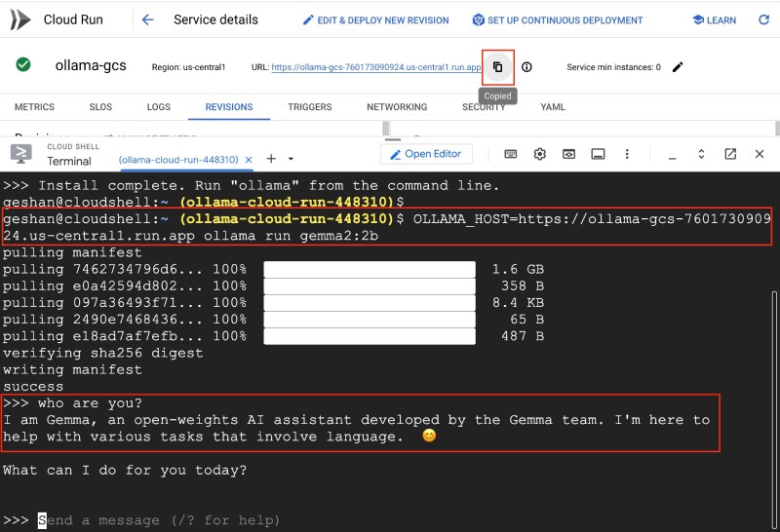Toggle the session info panel icon
Viewport: 780px width, 532px height.
click(x=598, y=154)
